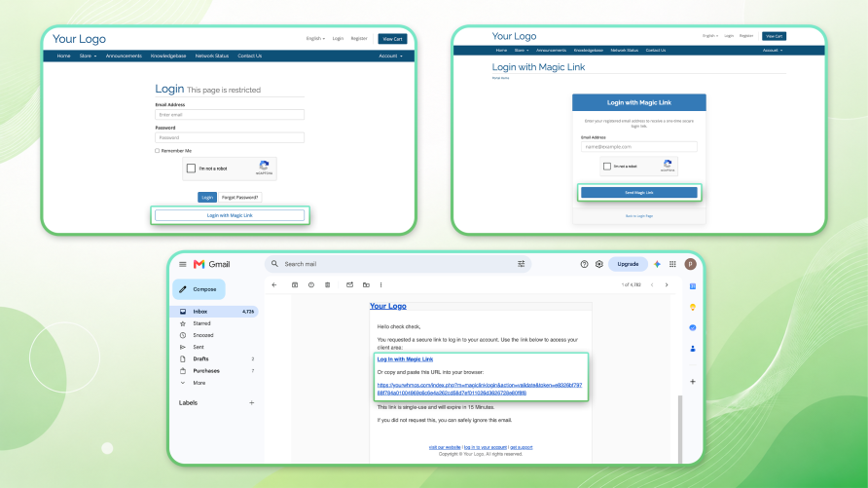Check the Remember Me checkbox
Viewport: 868px width, 488px height.
pos(158,151)
